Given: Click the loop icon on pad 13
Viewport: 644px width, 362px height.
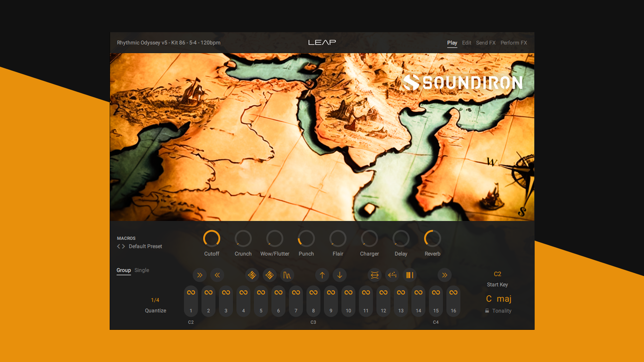Looking at the screenshot, I should tap(401, 292).
